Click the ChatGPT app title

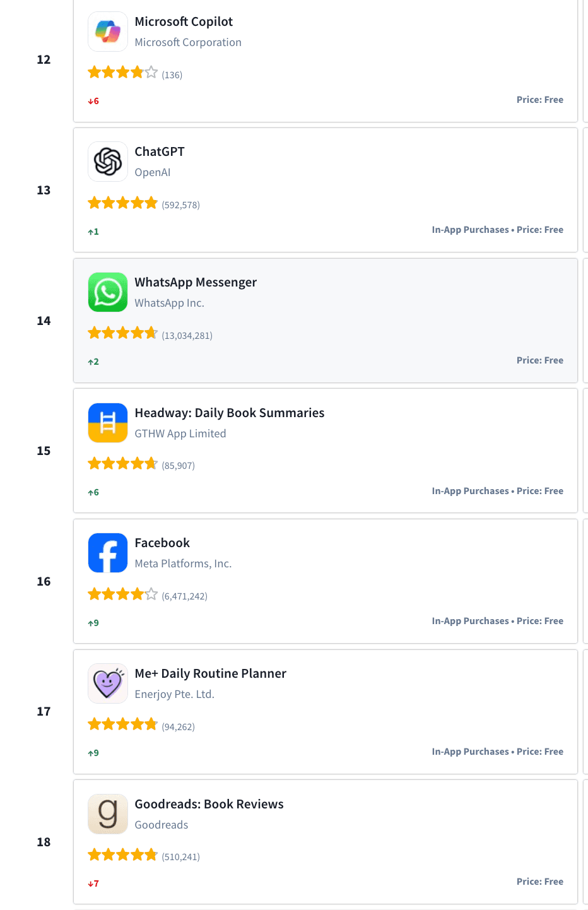click(160, 151)
